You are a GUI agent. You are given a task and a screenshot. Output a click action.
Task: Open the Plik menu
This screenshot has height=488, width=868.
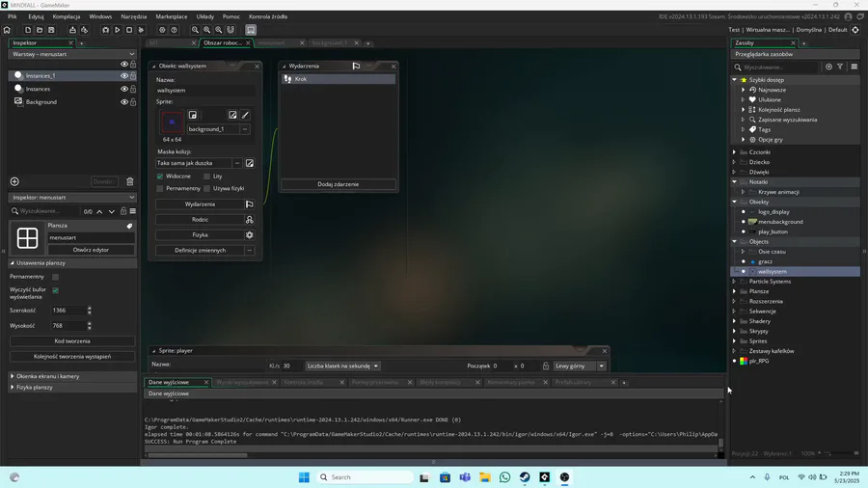tap(13, 16)
